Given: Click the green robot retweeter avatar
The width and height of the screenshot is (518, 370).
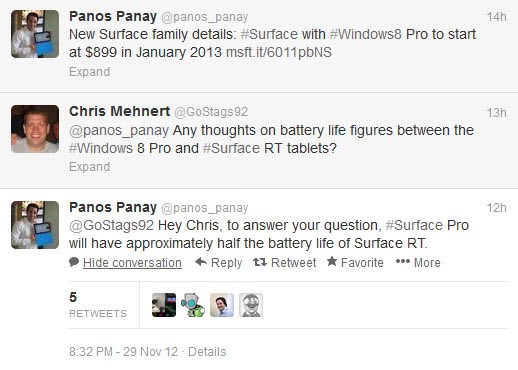Looking at the screenshot, I should [x=193, y=305].
